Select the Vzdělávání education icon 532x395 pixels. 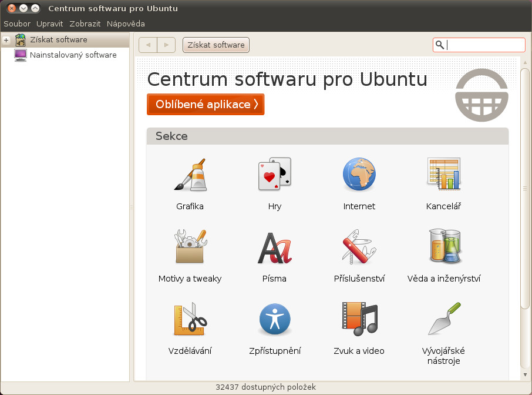pyautogui.click(x=190, y=319)
